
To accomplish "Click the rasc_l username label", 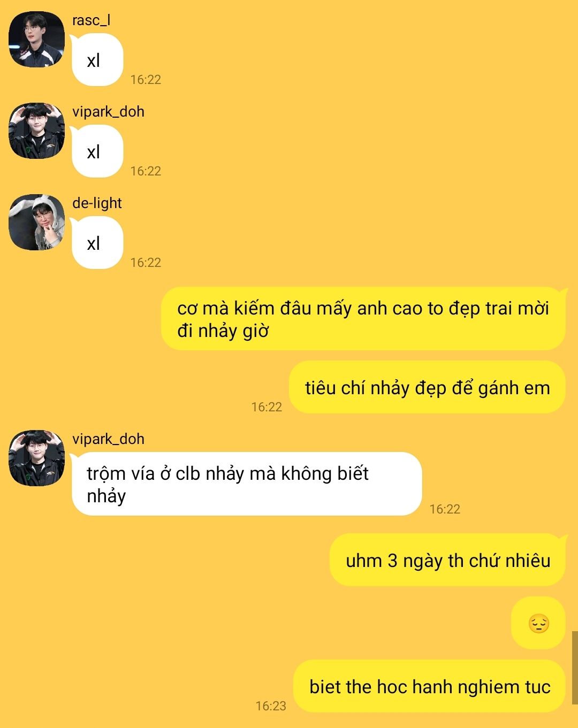I will pyautogui.click(x=92, y=20).
